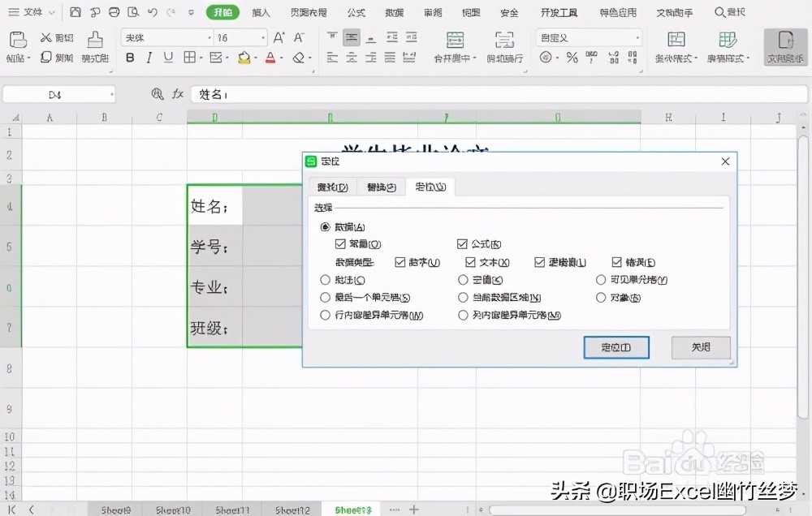Open the fill color bucket tool
Screen dimensions: 812x516
(245, 58)
